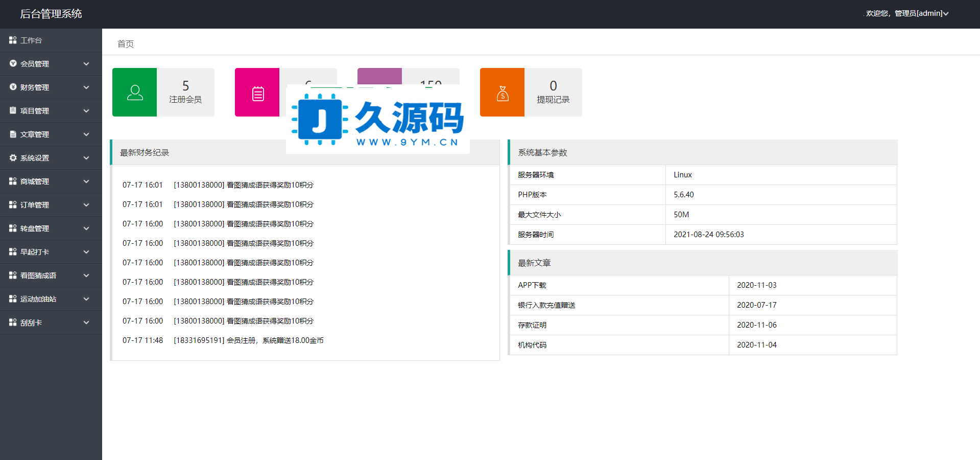Click the 会员管理 shield icon
Image resolution: width=980 pixels, height=460 pixels.
(13, 63)
